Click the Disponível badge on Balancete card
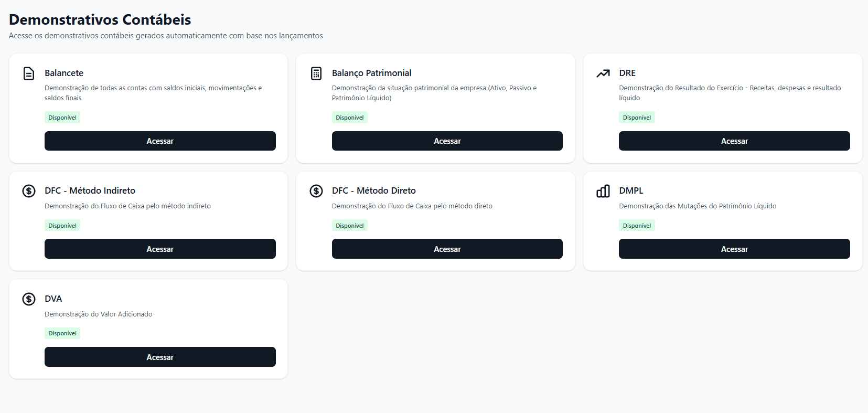Viewport: 868px width, 413px height. (62, 118)
